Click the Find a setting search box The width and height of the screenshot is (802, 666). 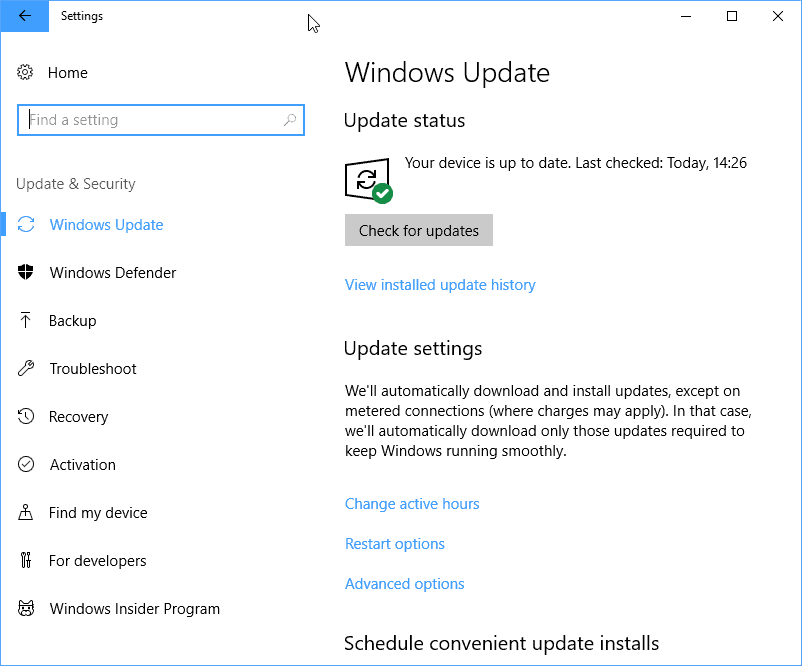161,120
